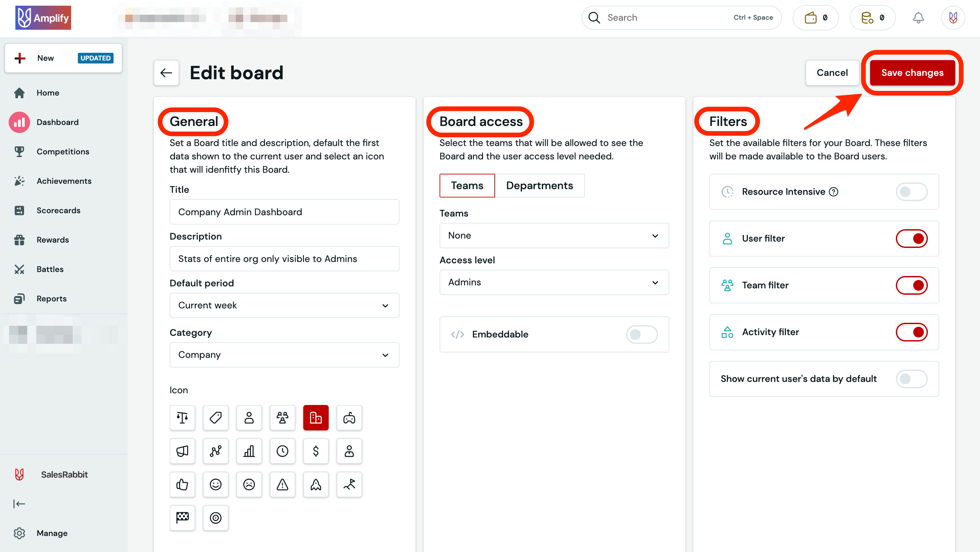980x552 pixels.
Task: Select the checkered flag board icon
Action: click(x=182, y=518)
